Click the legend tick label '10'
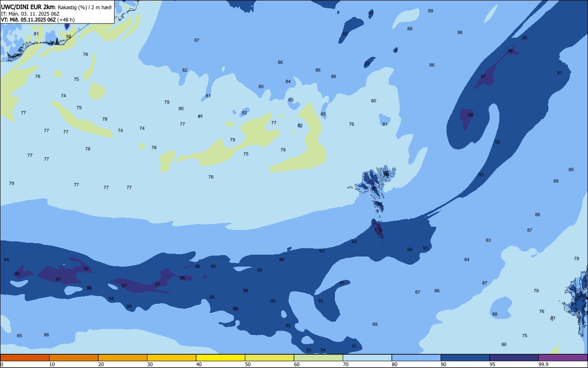The image size is (588, 368). point(52,364)
